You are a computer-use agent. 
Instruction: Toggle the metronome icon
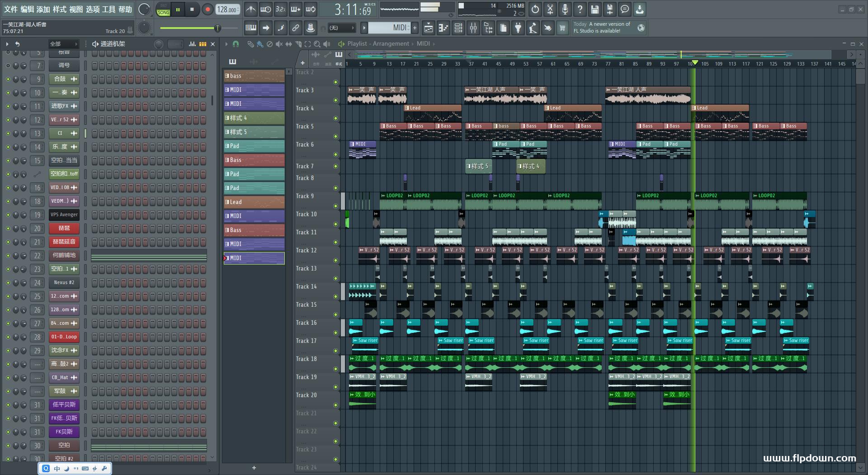251,9
